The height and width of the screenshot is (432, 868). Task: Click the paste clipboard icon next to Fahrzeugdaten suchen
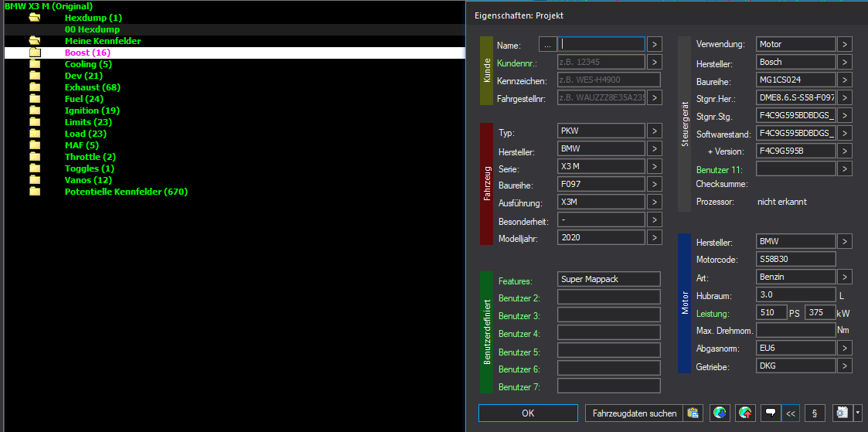tap(693, 413)
